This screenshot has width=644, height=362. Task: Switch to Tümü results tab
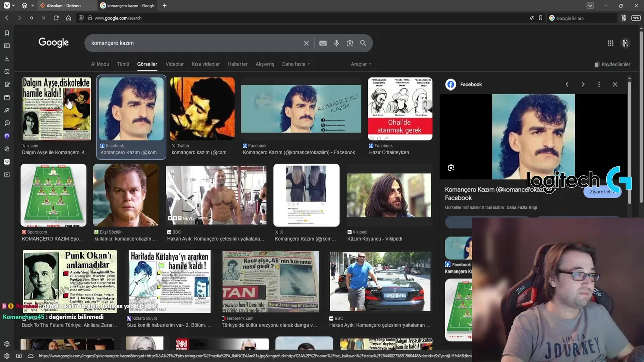coord(123,64)
